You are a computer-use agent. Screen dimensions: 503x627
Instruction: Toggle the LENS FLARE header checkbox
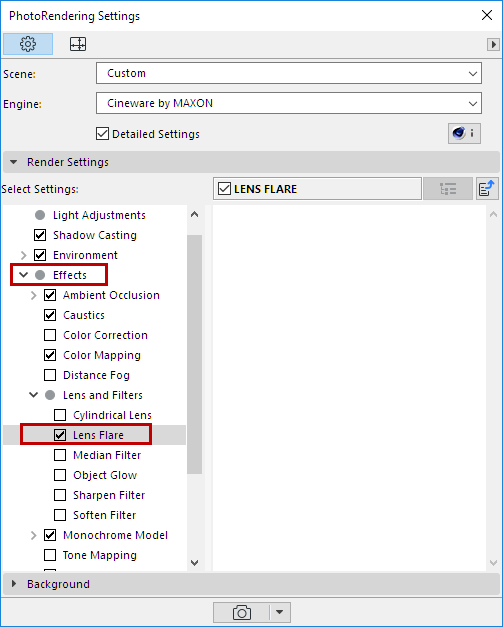click(x=224, y=189)
